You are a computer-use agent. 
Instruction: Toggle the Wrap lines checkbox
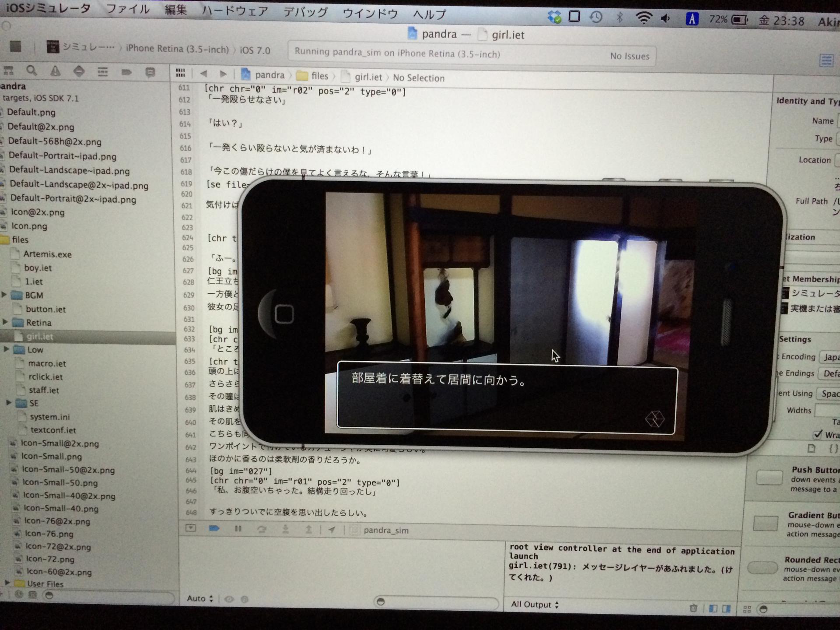click(x=817, y=434)
